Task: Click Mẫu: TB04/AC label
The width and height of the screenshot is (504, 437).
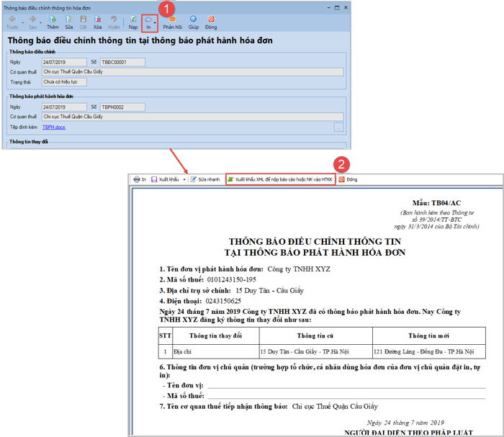Action: 436,203
